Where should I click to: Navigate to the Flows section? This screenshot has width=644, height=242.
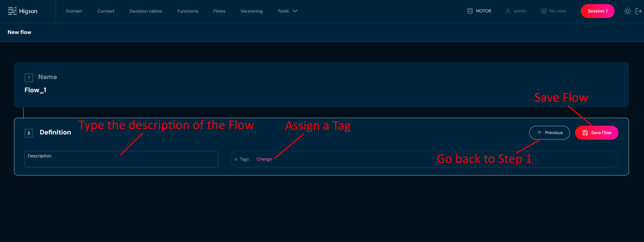[x=219, y=11]
